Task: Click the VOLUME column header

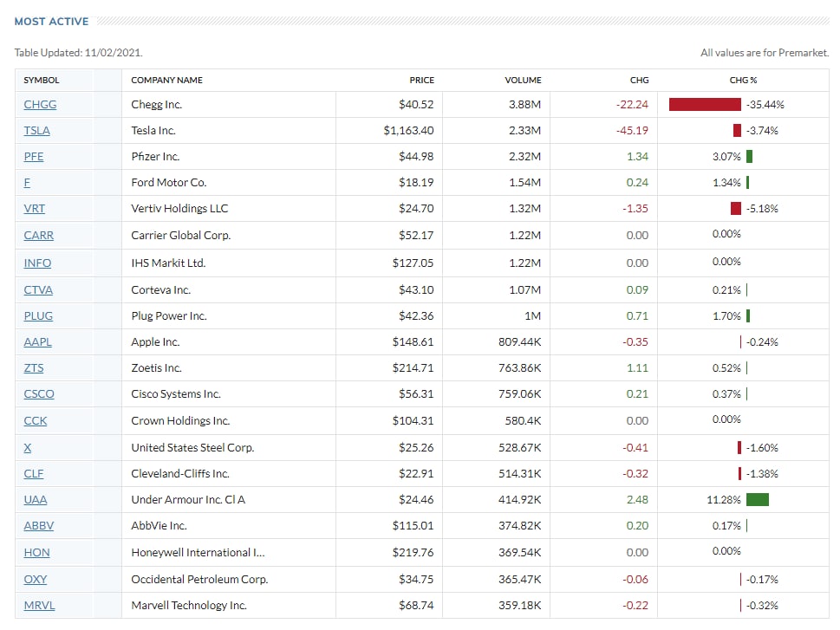Action: (x=523, y=81)
